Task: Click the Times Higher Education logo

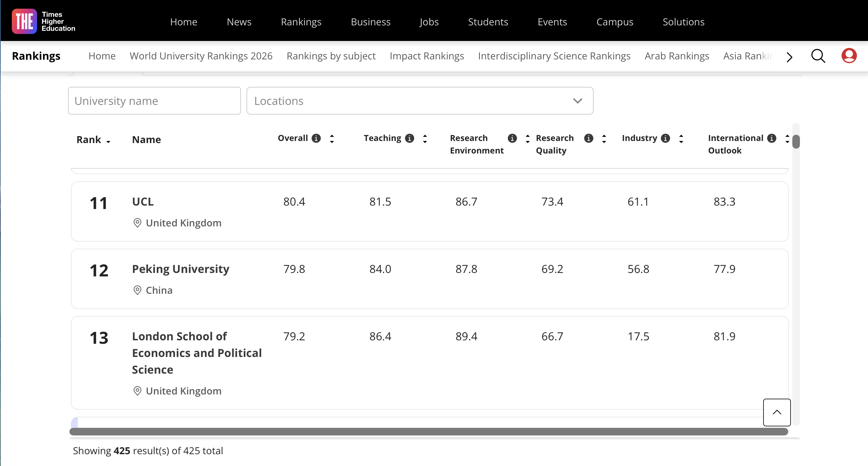Action: tap(43, 22)
